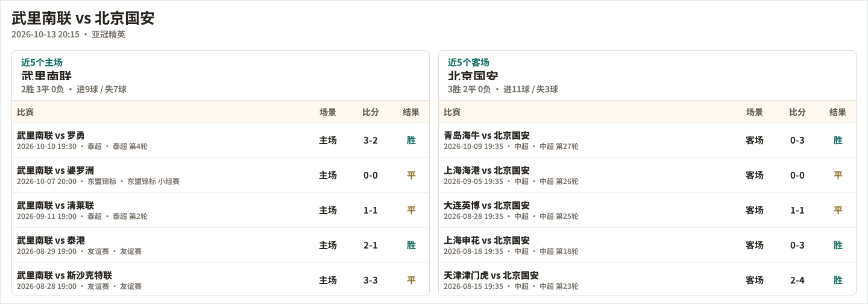Click the 胜 result for the 罗勇 match
Viewport: 868px width, 304px height.
(411, 140)
